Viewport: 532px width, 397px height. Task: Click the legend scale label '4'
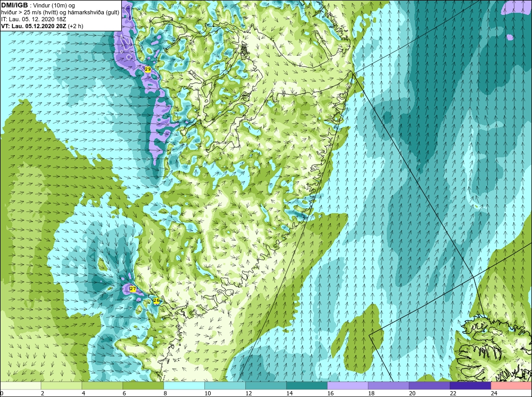(x=84, y=393)
